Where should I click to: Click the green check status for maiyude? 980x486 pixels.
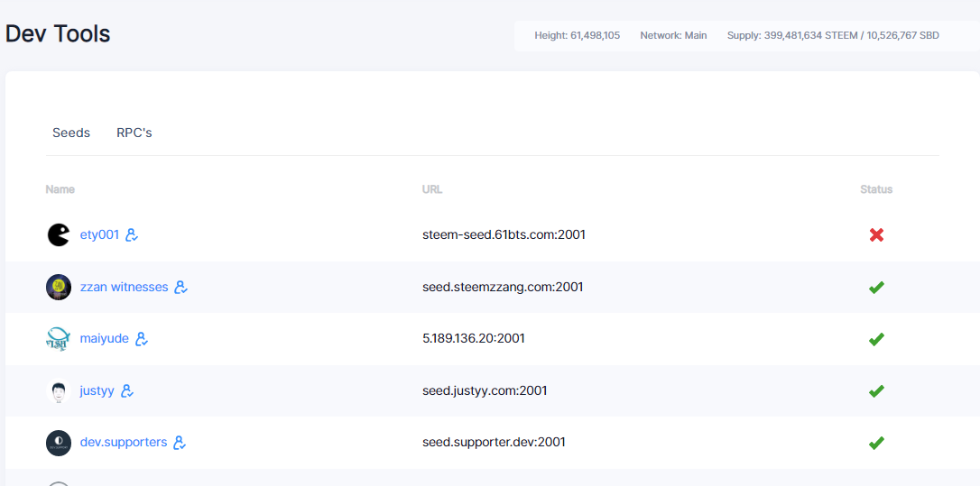pyautogui.click(x=876, y=339)
